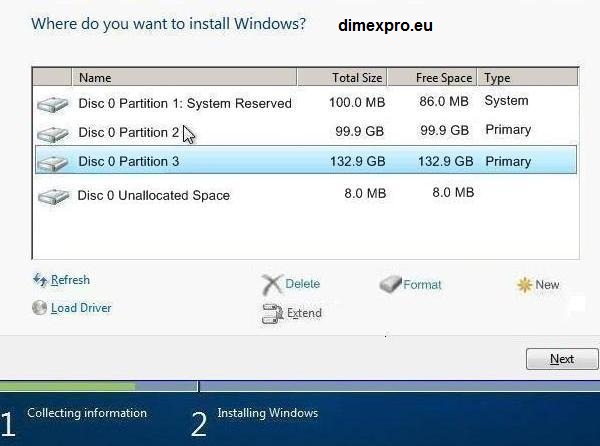This screenshot has width=600, height=446.
Task: Click the Extend partition icon
Action: pyautogui.click(x=272, y=314)
